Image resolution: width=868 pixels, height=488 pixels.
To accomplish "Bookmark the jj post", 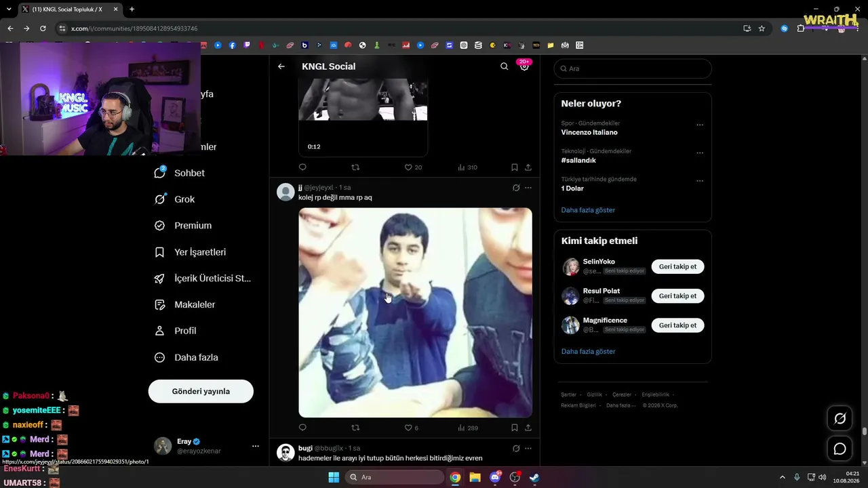I will click(x=515, y=428).
